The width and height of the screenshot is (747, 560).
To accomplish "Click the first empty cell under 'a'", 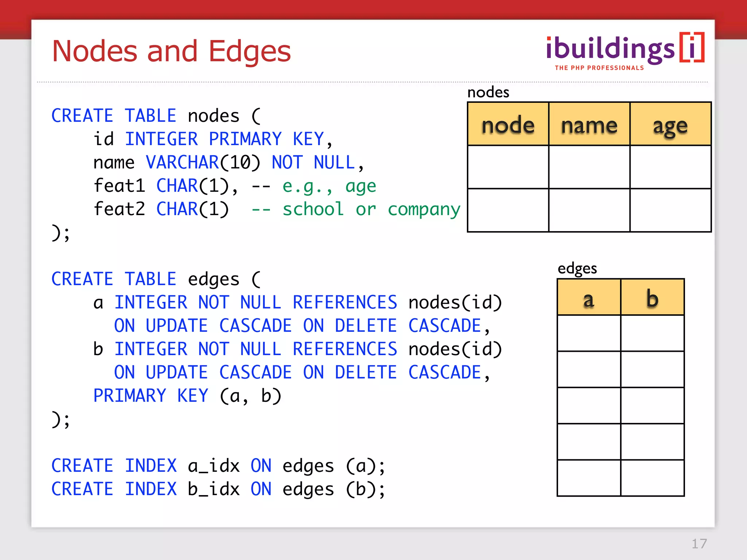I will [x=589, y=333].
